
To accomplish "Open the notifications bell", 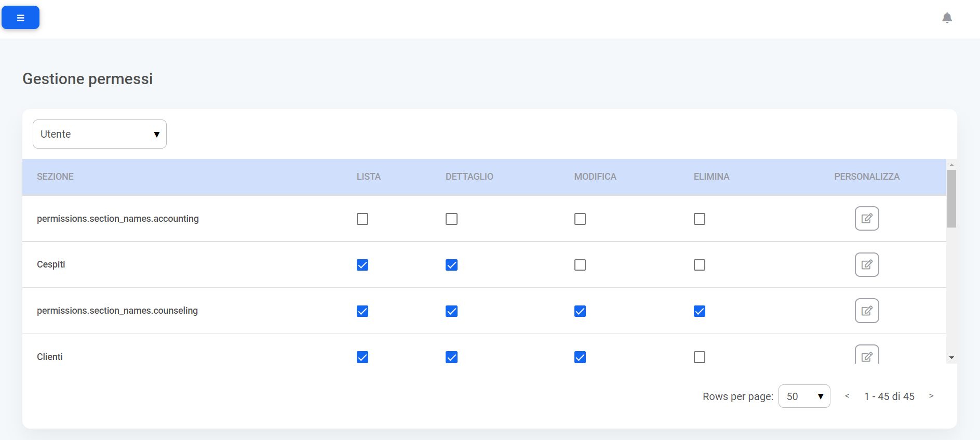I will click(947, 18).
